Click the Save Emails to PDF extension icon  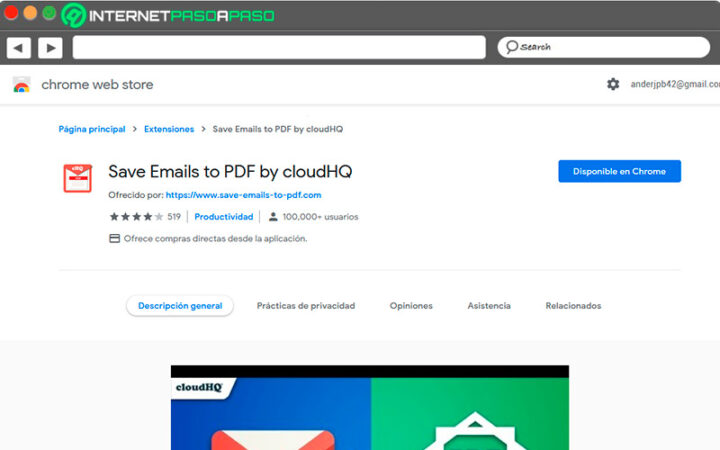[78, 178]
